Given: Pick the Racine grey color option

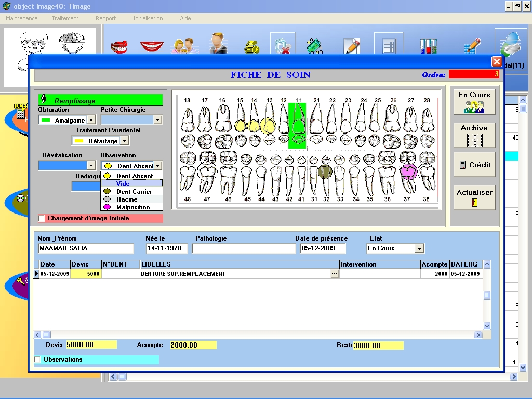Looking at the screenshot, I should (x=127, y=199).
